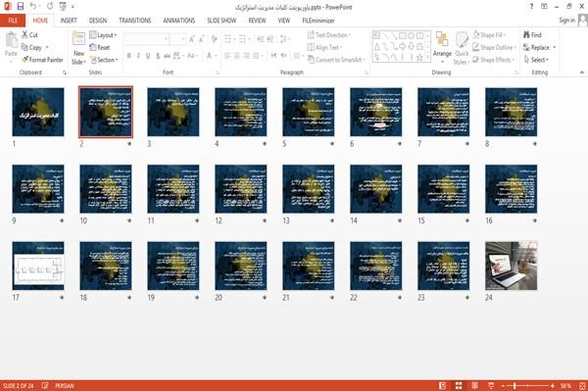This screenshot has height=391, width=588.
Task: Expand the Section dropdown
Action: point(104,60)
